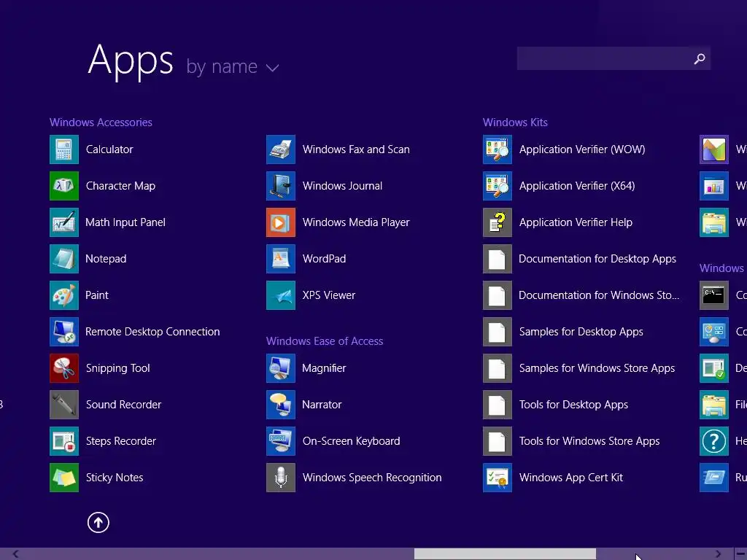Click the scrollbar right arrow
Viewport: 747px width, 560px height.
point(719,554)
